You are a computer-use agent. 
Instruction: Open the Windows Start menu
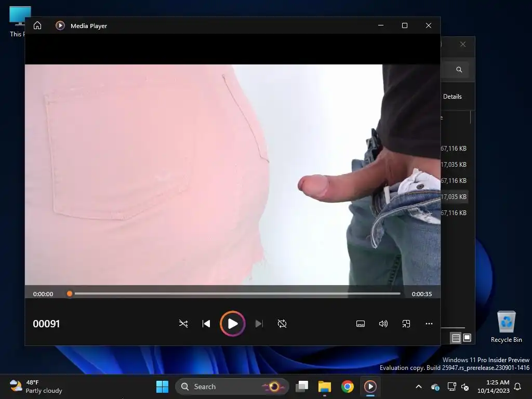162,387
